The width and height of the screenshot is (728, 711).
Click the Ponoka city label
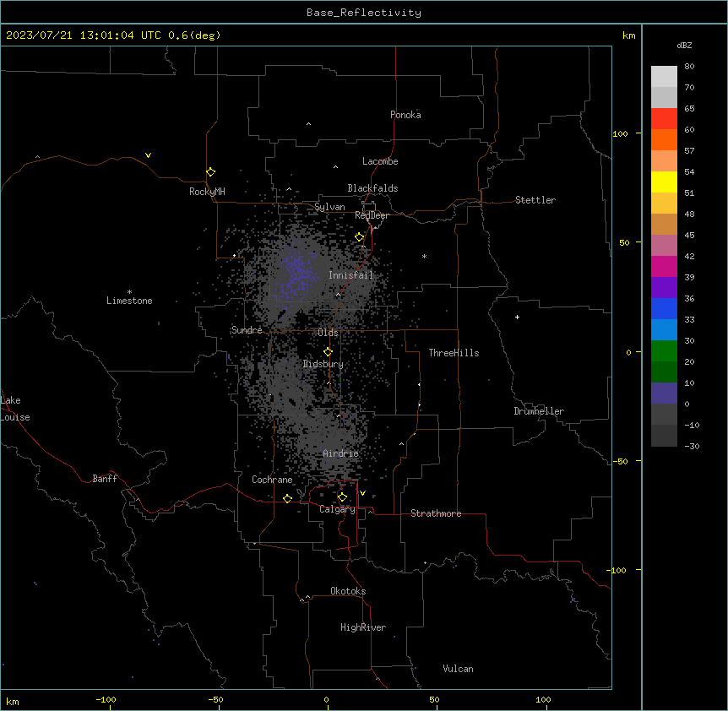pyautogui.click(x=405, y=115)
